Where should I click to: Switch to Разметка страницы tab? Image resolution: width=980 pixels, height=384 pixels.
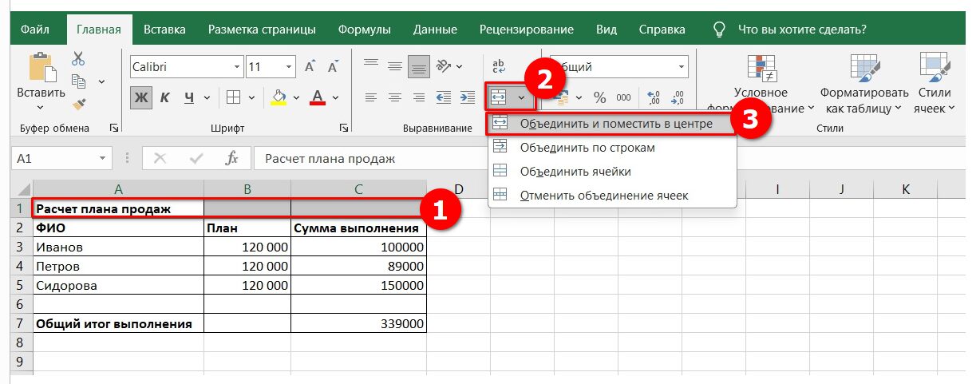tap(262, 30)
